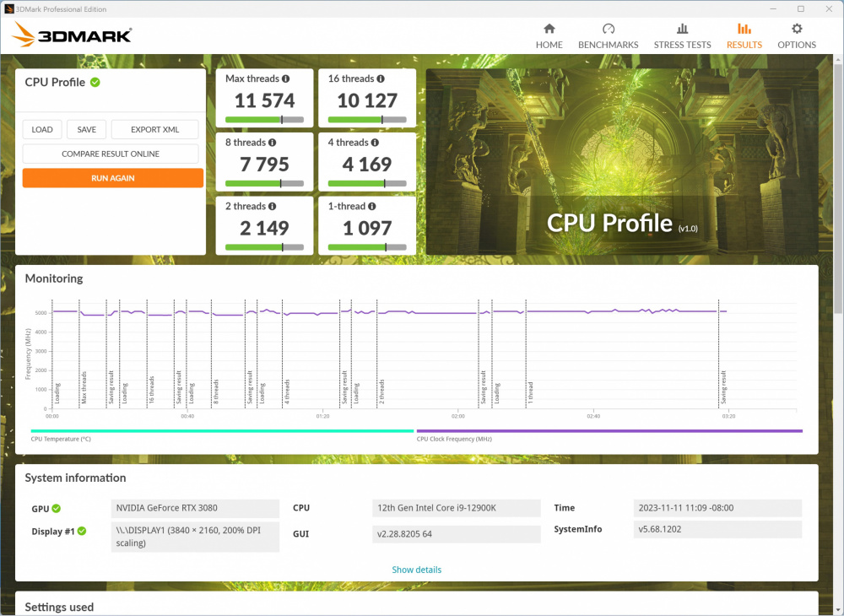Click the orange RUN AGAIN button
The width and height of the screenshot is (844, 616).
click(113, 178)
